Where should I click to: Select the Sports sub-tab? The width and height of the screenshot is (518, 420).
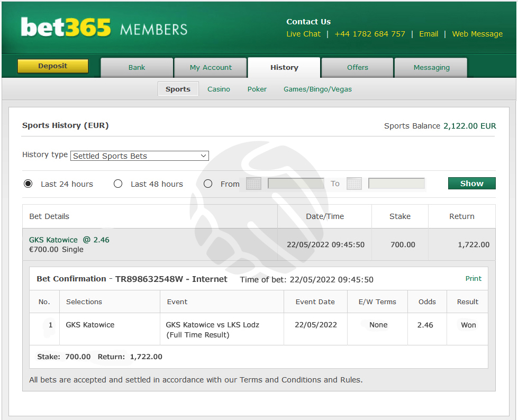[178, 89]
